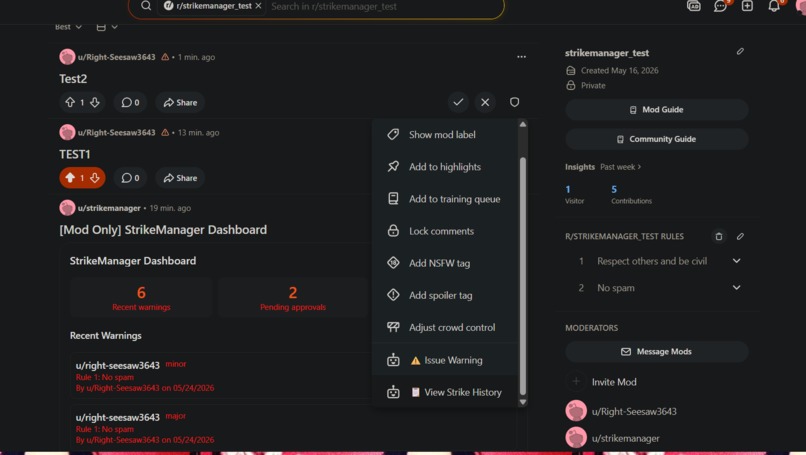Open the notifications bell
806x455 pixels.
774,6
